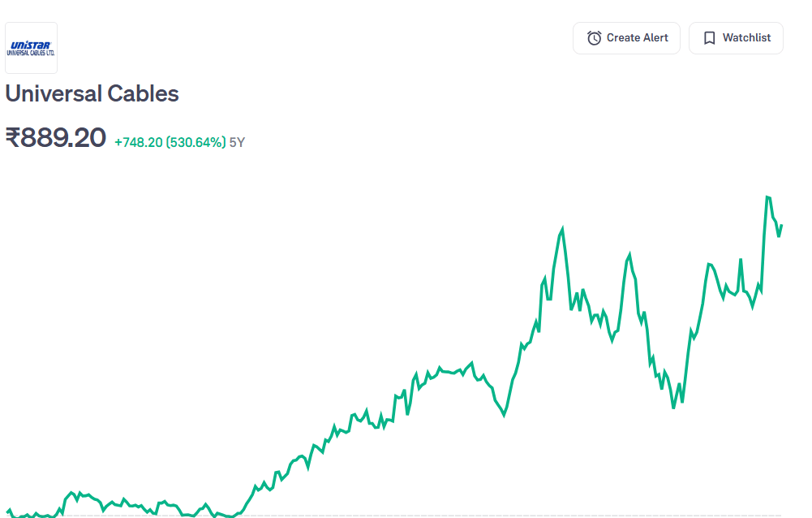Image resolution: width=812 pixels, height=518 pixels.
Task: Click the first data point of the price line
Action: pyautogui.click(x=6, y=512)
